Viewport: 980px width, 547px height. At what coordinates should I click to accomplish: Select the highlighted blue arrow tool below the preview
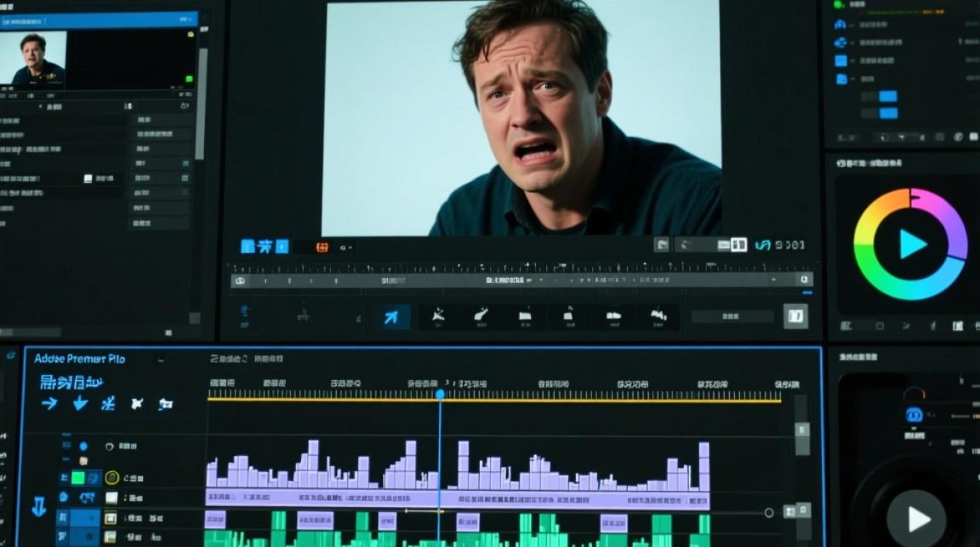[x=392, y=317]
